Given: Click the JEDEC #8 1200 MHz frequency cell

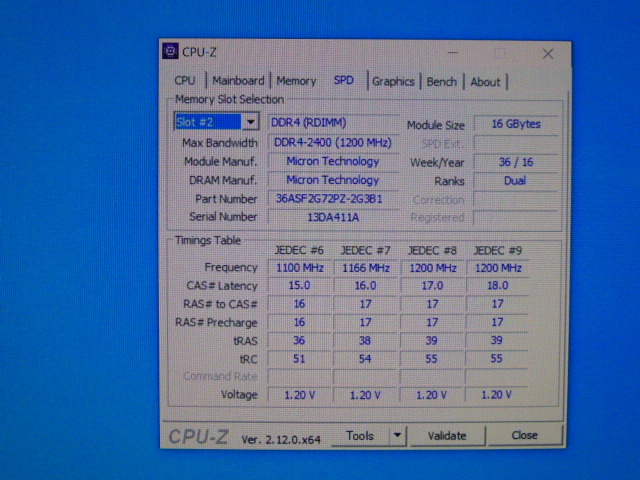Looking at the screenshot, I should pos(432,268).
